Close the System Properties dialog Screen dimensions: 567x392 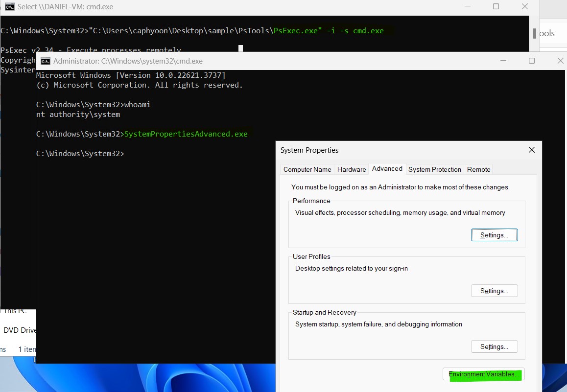531,150
